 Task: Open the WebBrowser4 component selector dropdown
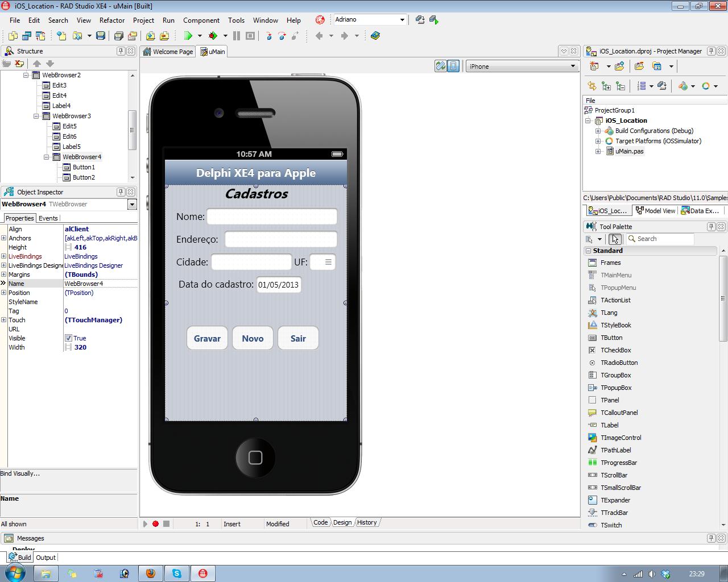click(x=132, y=205)
